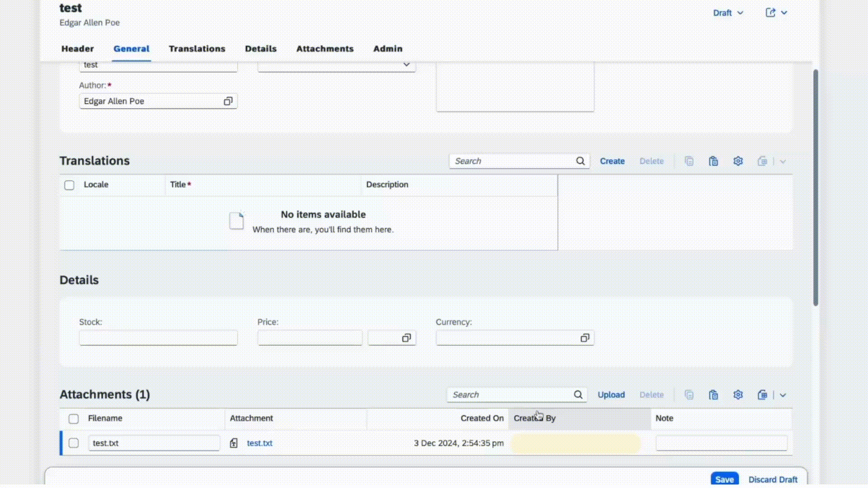Open Attachments table settings gear

(738, 395)
